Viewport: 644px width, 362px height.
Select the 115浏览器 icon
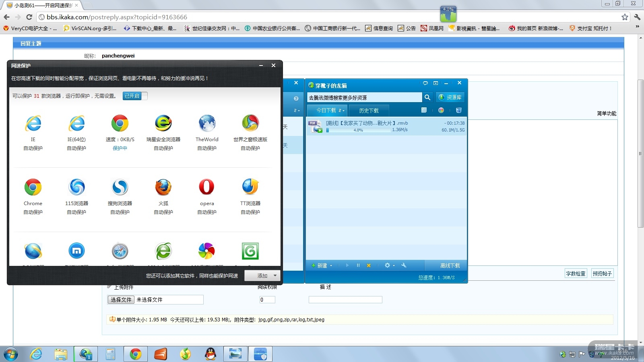pyautogui.click(x=76, y=187)
